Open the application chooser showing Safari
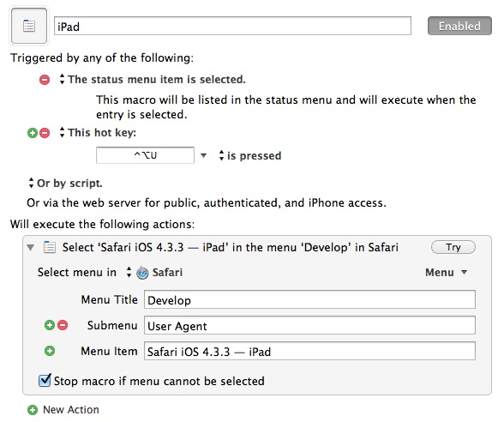 pyautogui.click(x=154, y=273)
